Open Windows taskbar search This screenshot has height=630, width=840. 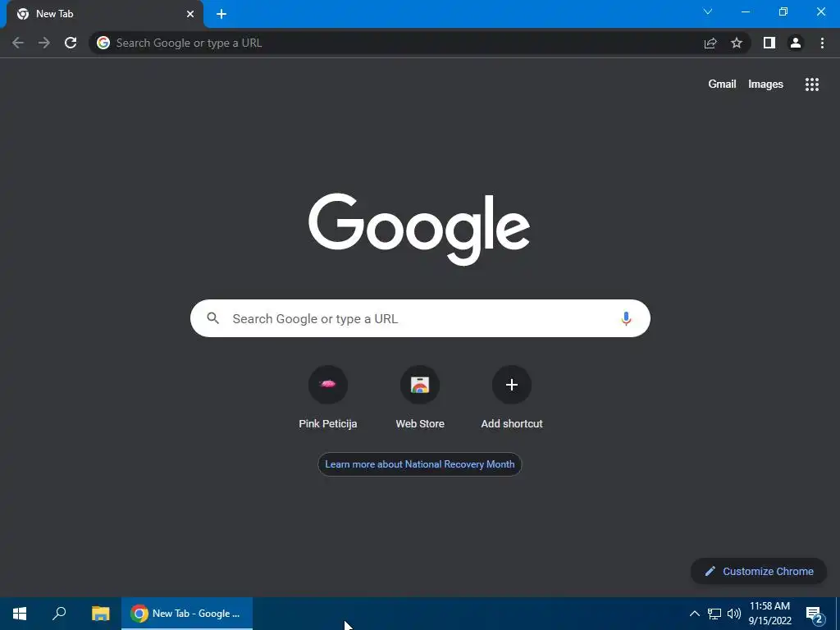pos(59,614)
